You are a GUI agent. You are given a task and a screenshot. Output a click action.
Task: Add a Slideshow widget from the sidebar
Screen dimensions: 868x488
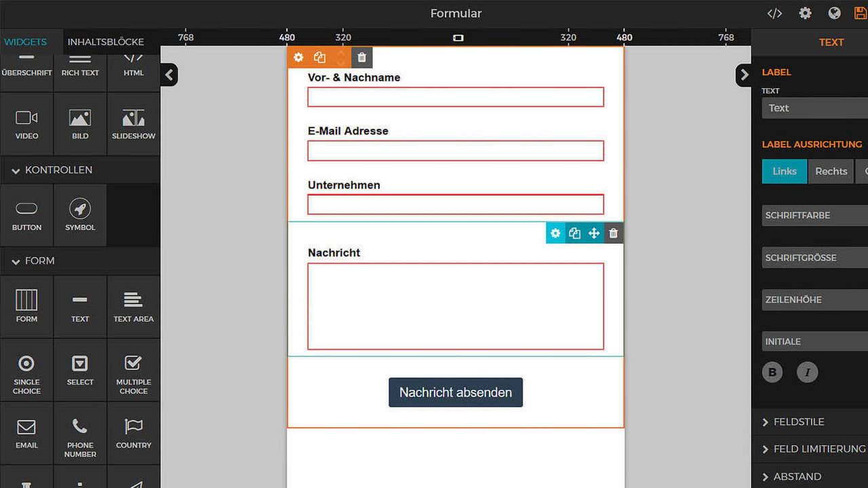point(133,123)
